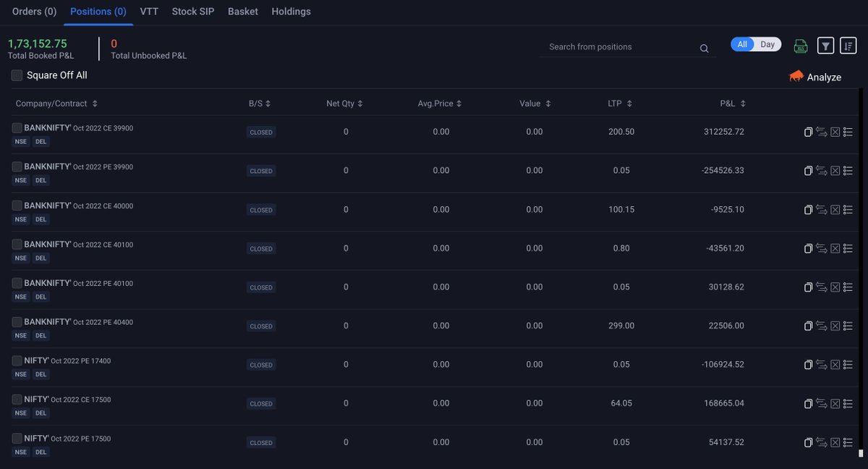
Task: Open details list for NIFTY PE 17500
Action: (848, 443)
